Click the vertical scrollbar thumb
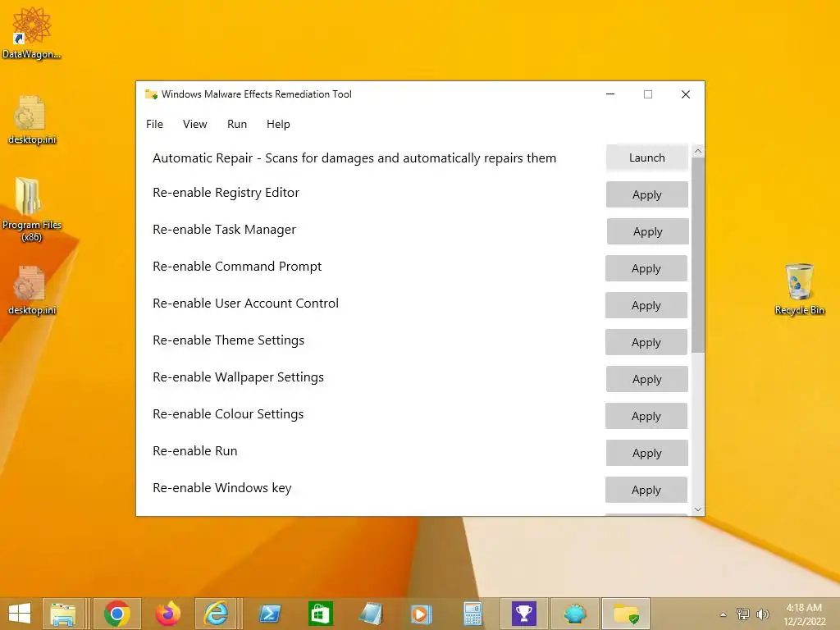This screenshot has height=630, width=840. pyautogui.click(x=697, y=255)
